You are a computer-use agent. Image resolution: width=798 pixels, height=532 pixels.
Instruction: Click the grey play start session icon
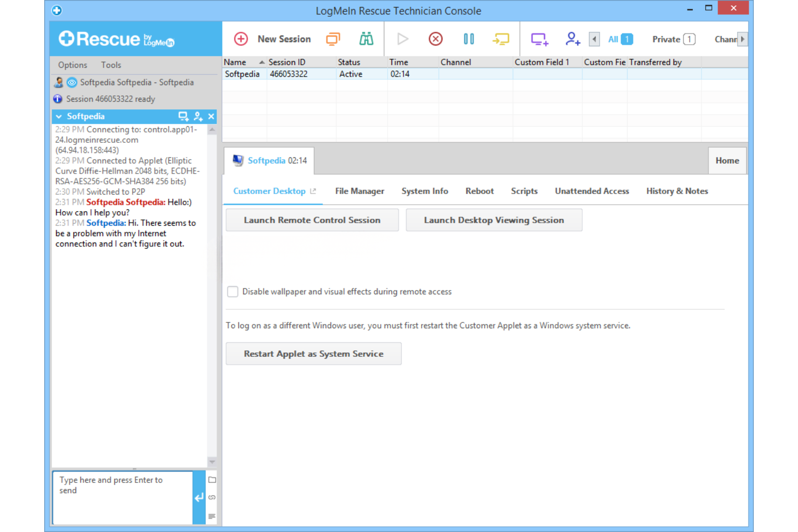click(402, 39)
